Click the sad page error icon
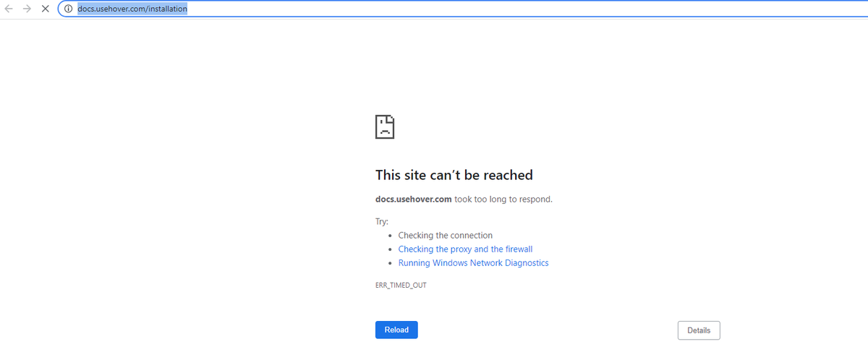This screenshot has width=868, height=360. [385, 127]
